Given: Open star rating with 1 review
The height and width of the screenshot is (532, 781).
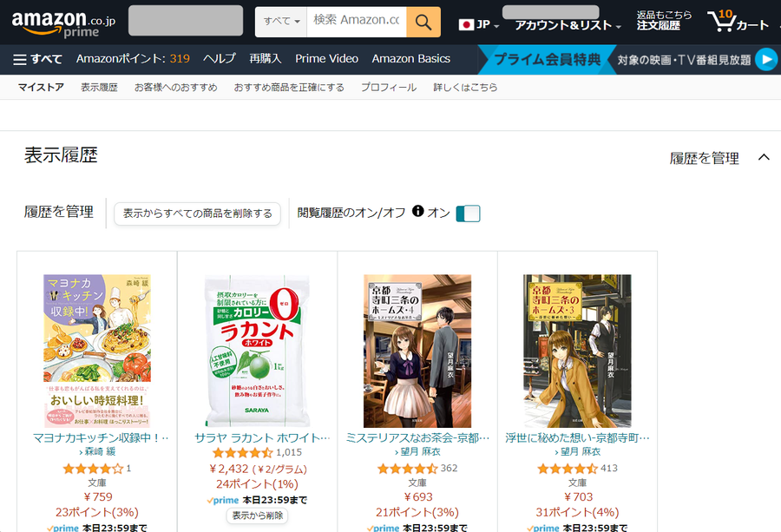Looking at the screenshot, I should point(93,469).
